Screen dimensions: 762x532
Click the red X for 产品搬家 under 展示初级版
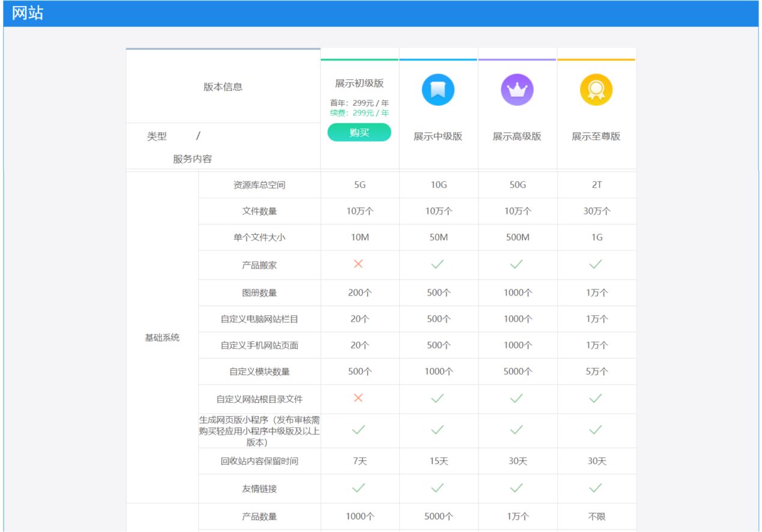pos(359,263)
